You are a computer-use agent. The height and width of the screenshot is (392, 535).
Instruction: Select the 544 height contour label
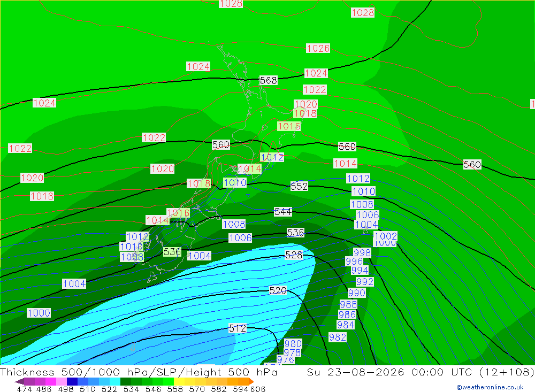283,212
